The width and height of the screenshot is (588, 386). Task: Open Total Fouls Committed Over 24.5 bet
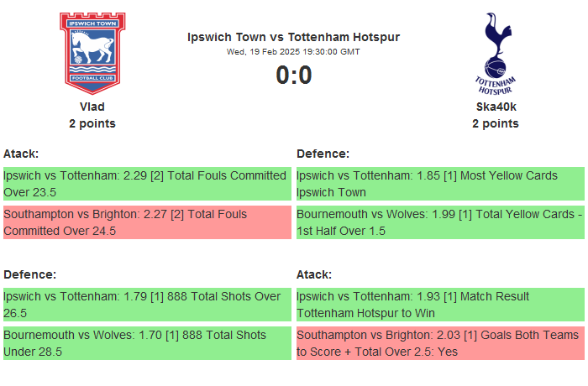pyautogui.click(x=147, y=222)
